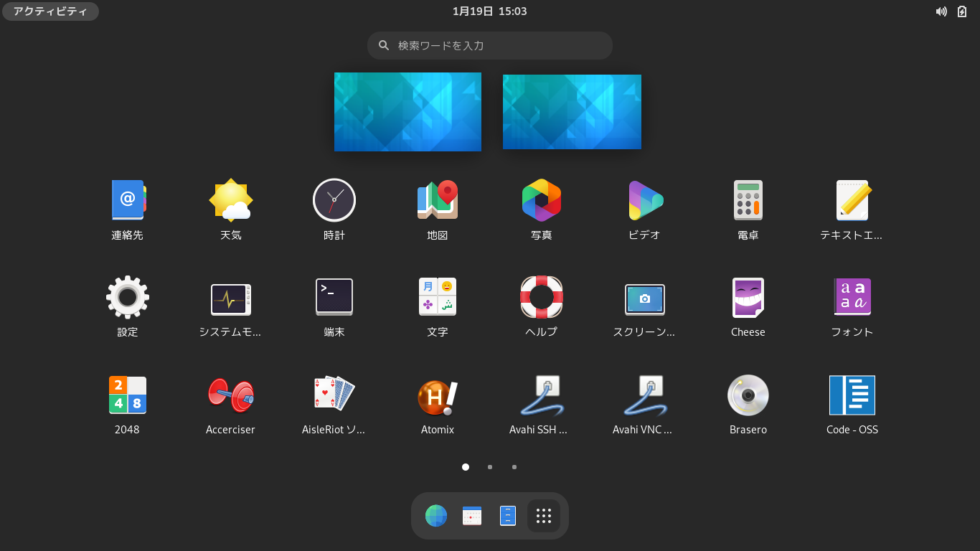Click the アクティビティ button
Viewport: 980px width, 551px height.
(50, 11)
